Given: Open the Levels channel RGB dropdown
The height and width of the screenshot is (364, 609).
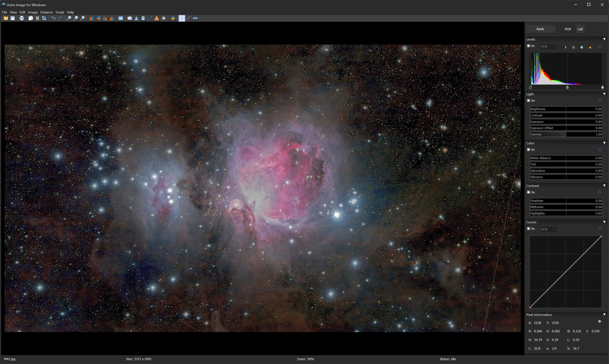Looking at the screenshot, I should [x=548, y=46].
